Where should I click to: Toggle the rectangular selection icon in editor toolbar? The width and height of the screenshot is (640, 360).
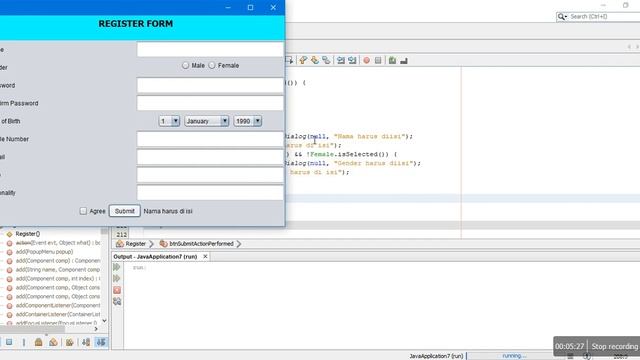coord(289,60)
